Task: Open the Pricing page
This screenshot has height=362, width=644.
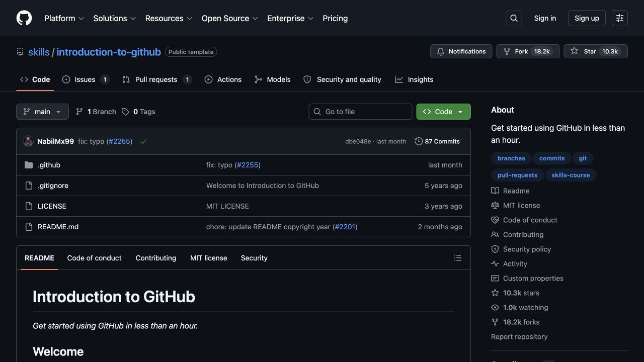Action: coord(335,18)
